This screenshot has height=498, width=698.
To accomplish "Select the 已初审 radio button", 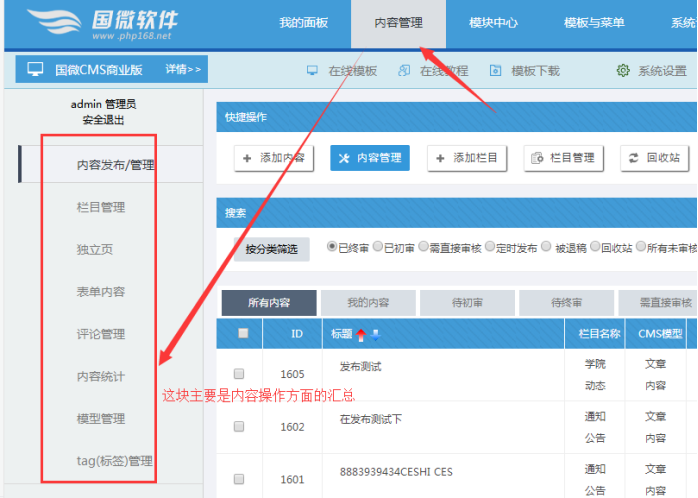I will (x=377, y=247).
